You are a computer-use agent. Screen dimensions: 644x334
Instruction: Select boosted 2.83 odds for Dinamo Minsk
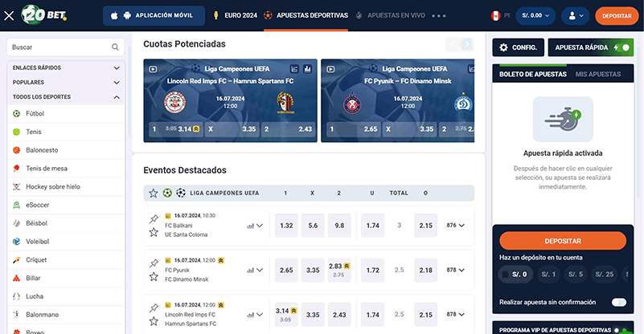(x=339, y=270)
